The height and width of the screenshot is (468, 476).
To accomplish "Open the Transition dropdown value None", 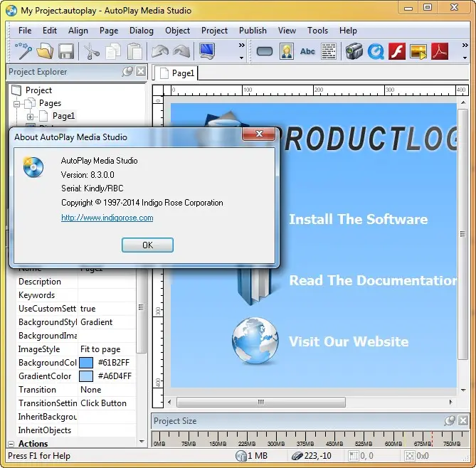I will tap(107, 390).
